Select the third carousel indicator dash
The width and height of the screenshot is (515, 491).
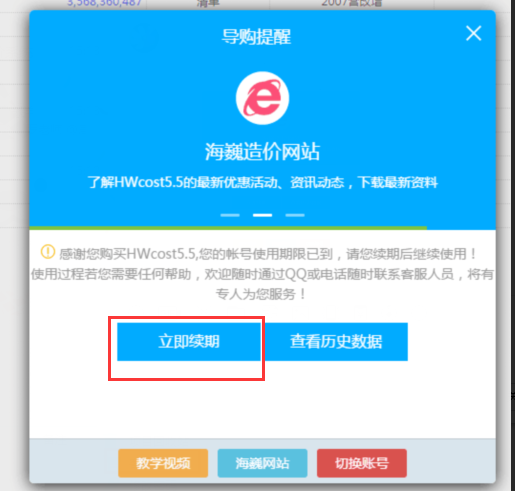coord(295,215)
